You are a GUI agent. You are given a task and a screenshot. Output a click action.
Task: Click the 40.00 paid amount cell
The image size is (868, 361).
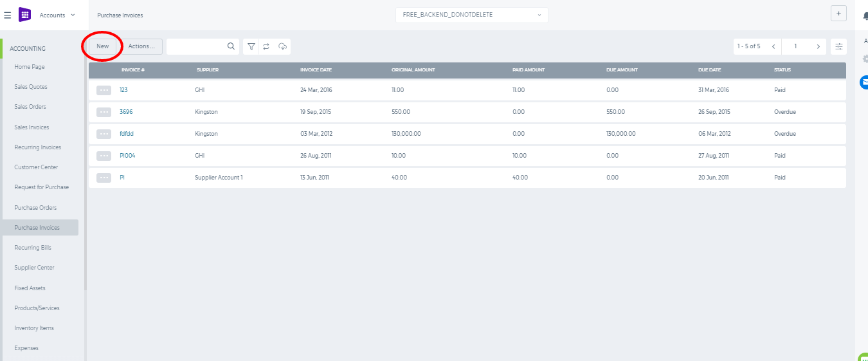[x=520, y=178]
